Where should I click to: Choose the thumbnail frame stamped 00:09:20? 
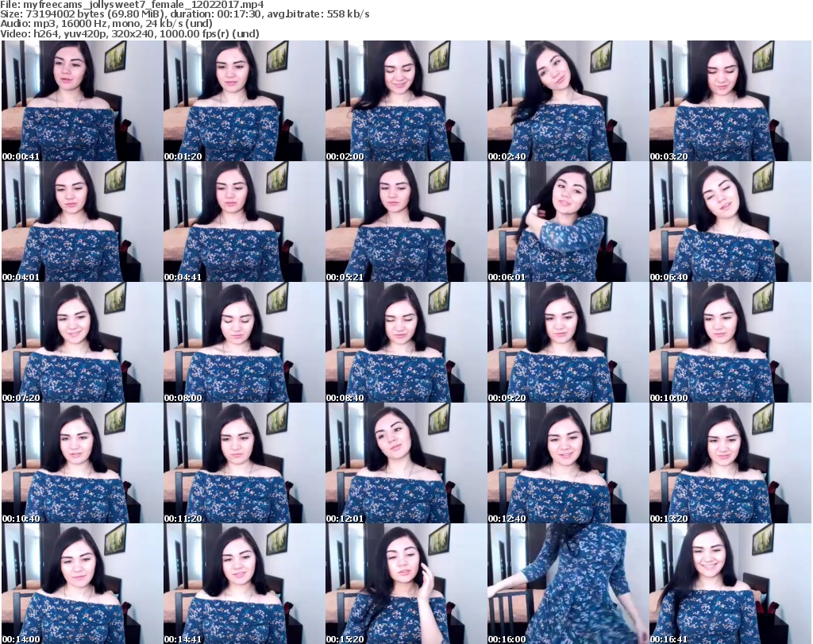click(x=568, y=342)
